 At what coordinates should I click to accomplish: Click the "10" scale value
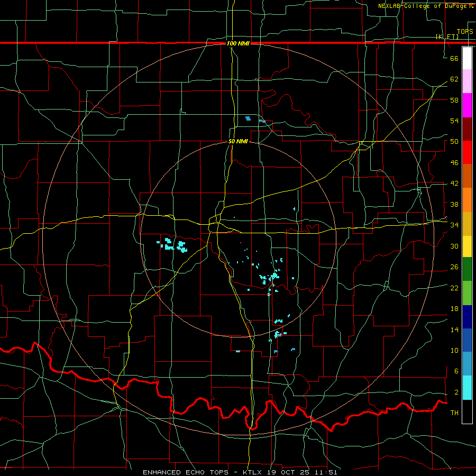click(x=454, y=351)
